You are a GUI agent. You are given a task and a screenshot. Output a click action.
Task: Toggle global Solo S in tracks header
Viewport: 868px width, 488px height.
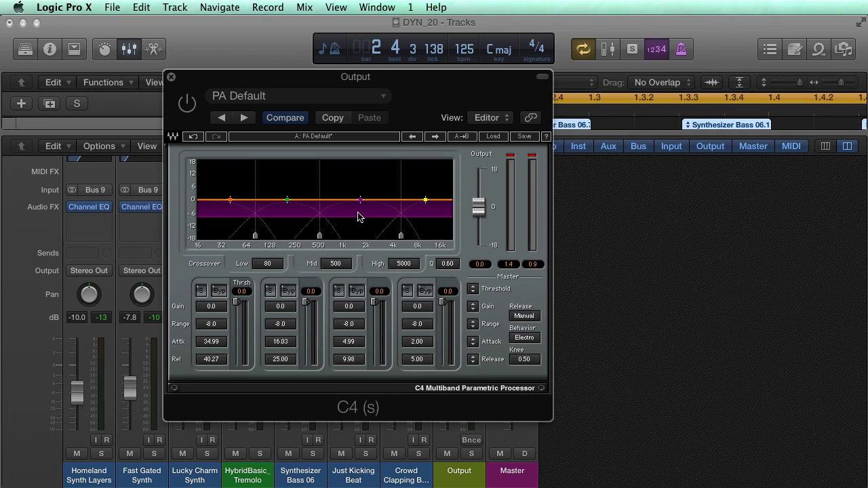(x=77, y=104)
